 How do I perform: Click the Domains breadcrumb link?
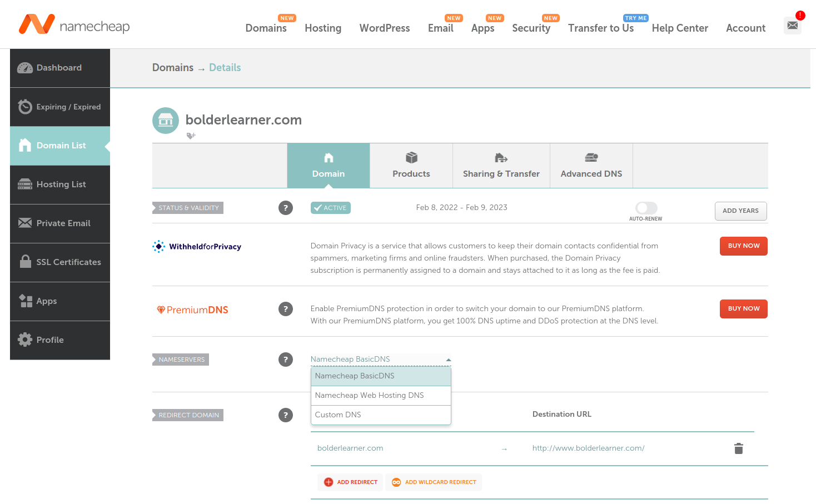(x=173, y=68)
